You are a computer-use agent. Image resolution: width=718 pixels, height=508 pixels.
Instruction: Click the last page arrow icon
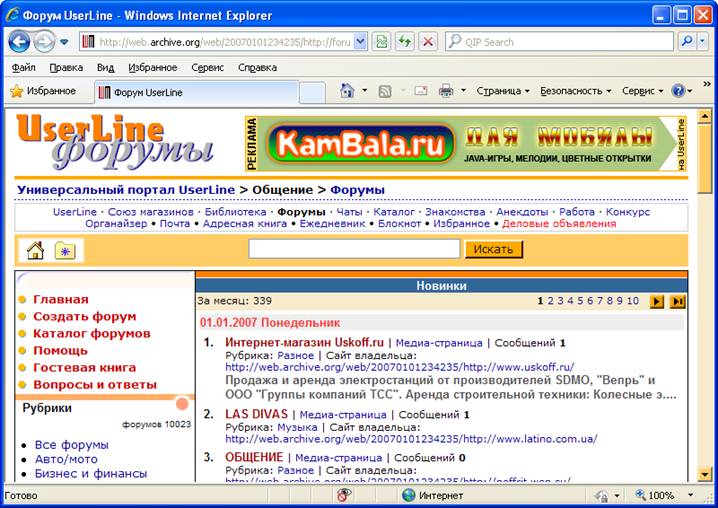pos(677,301)
